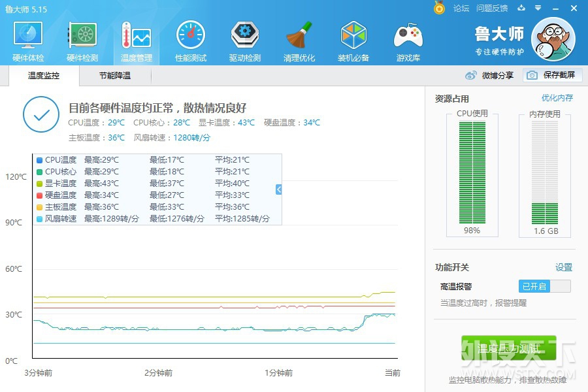Click 当温度过高时，报警提醒 description
The width and height of the screenshot is (588, 392).
(x=483, y=302)
